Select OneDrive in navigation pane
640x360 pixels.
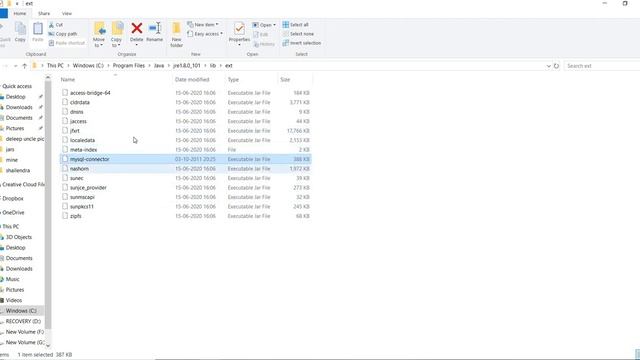click(13, 213)
